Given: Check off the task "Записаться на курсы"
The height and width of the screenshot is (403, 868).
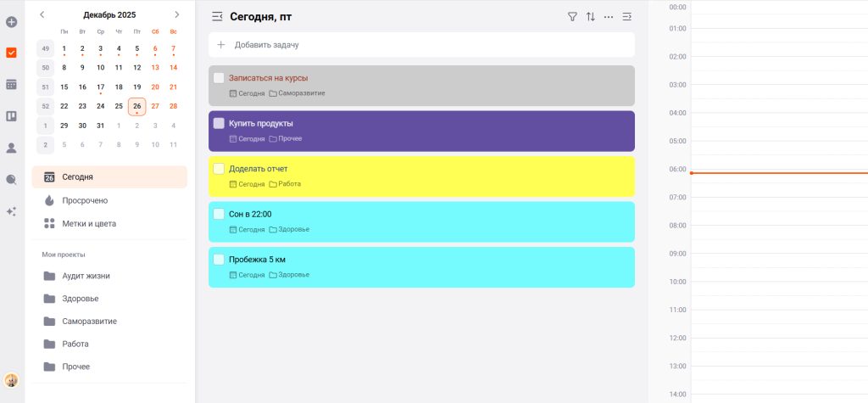Looking at the screenshot, I should click(x=219, y=78).
